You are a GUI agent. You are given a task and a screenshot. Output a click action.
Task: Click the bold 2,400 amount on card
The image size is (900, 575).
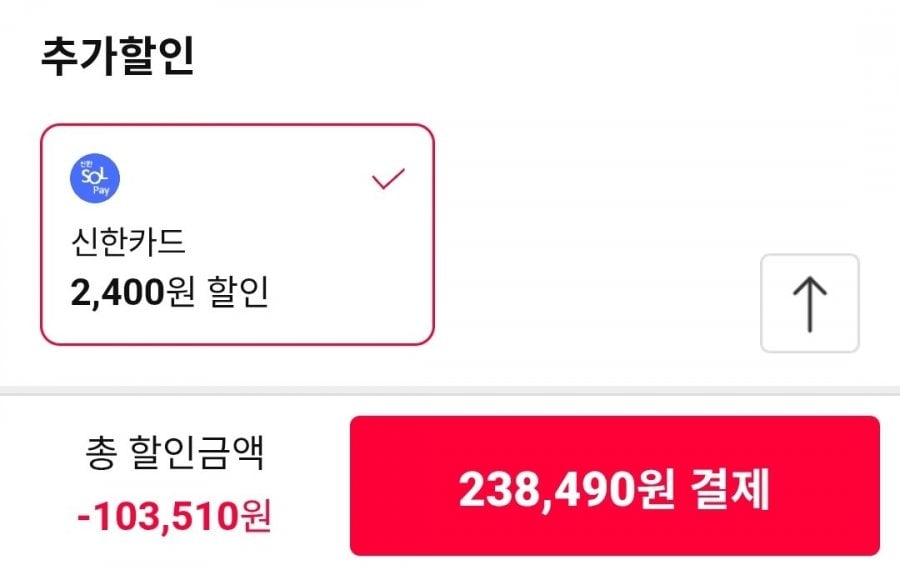[x=116, y=293]
